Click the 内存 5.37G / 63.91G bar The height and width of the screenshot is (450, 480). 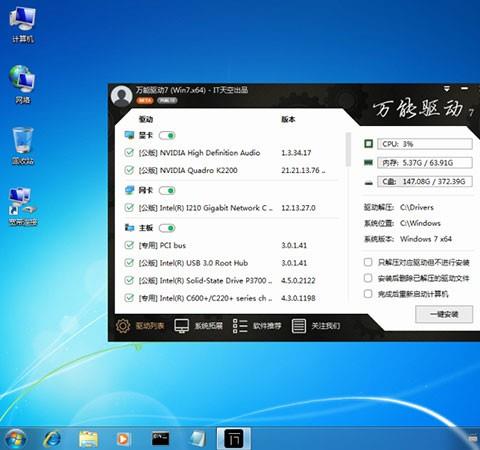tap(425, 163)
